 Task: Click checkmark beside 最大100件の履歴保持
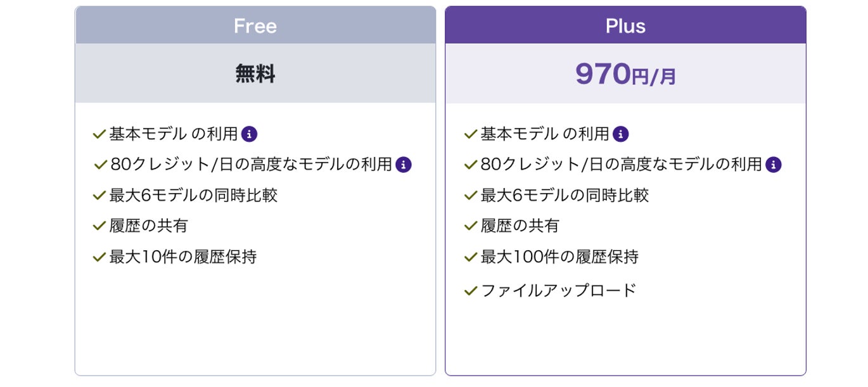pyautogui.click(x=470, y=257)
